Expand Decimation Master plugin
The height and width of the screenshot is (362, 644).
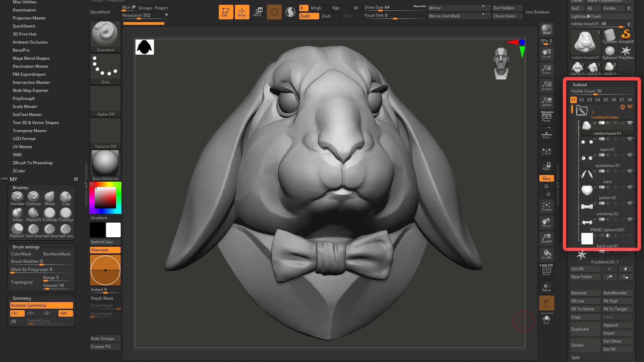pyautogui.click(x=31, y=66)
